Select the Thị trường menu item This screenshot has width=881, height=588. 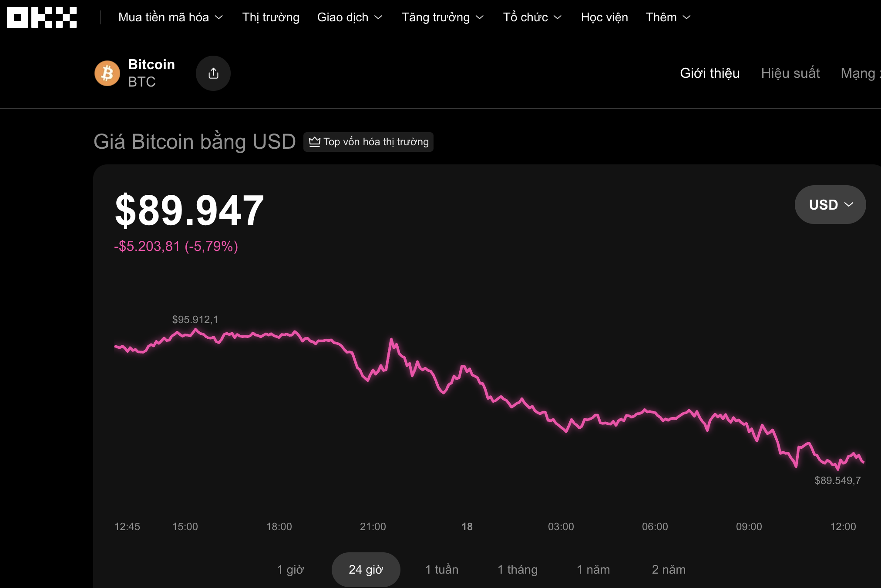click(x=271, y=17)
